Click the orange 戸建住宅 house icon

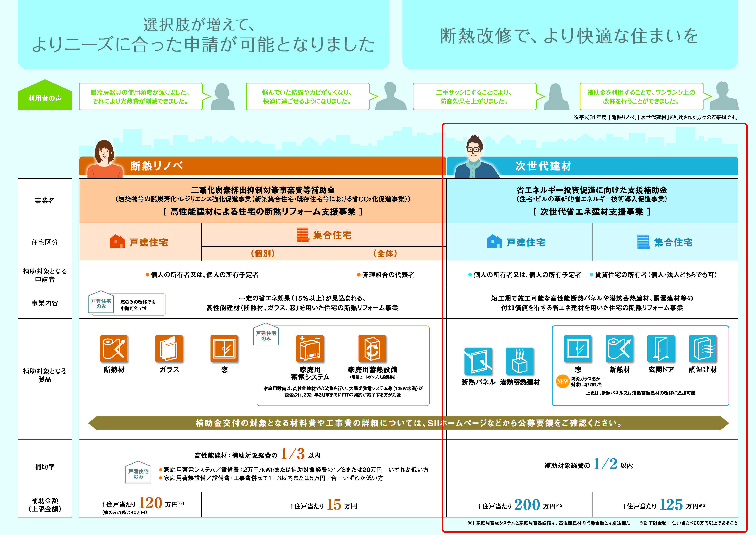117,242
